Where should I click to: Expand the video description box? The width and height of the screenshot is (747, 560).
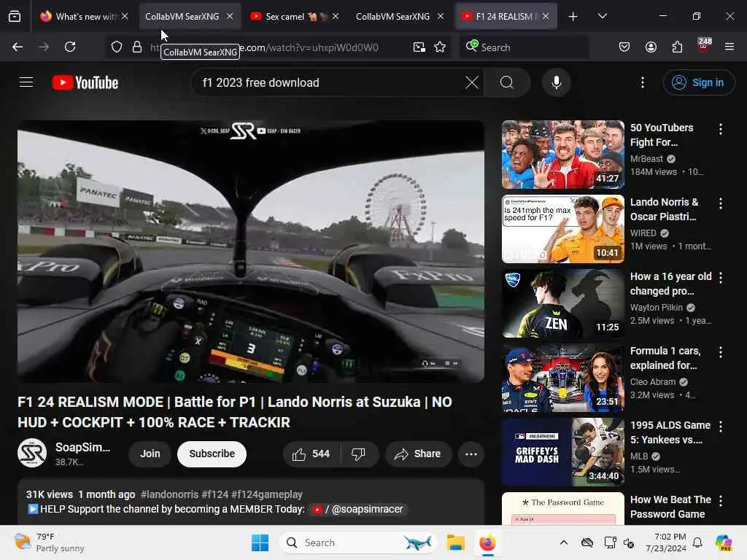coord(251,502)
